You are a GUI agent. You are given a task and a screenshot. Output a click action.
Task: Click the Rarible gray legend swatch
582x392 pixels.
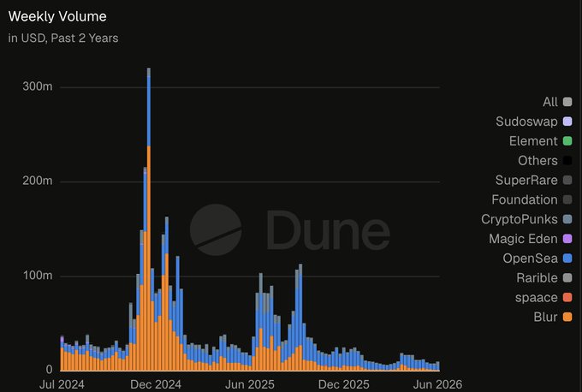tap(567, 277)
